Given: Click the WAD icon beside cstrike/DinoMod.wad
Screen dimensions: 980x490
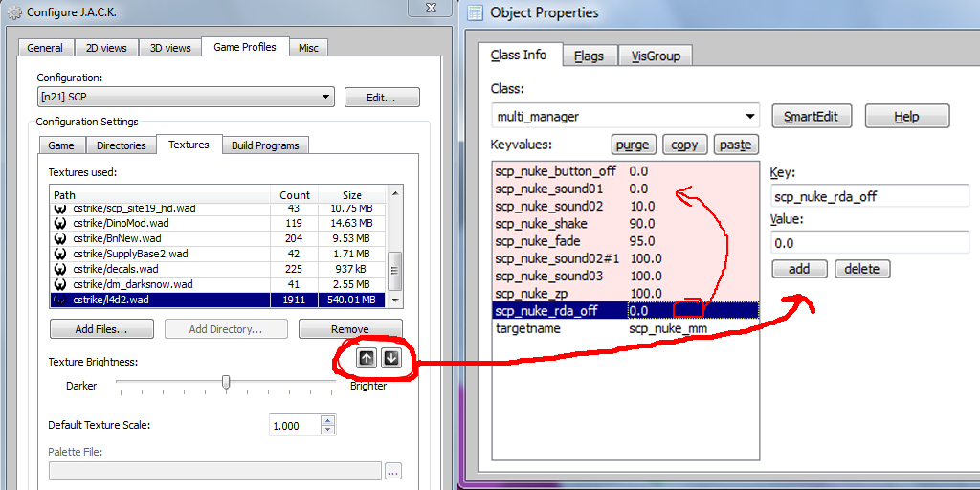Looking at the screenshot, I should tap(60, 222).
